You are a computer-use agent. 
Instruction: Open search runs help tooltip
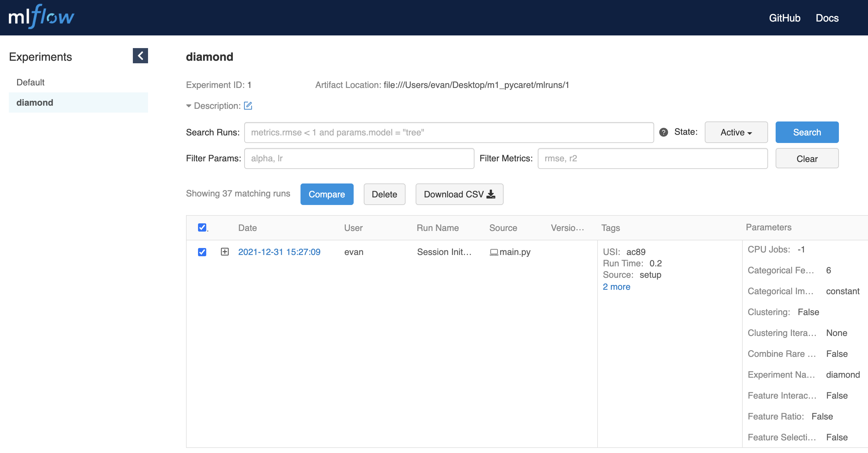point(663,132)
